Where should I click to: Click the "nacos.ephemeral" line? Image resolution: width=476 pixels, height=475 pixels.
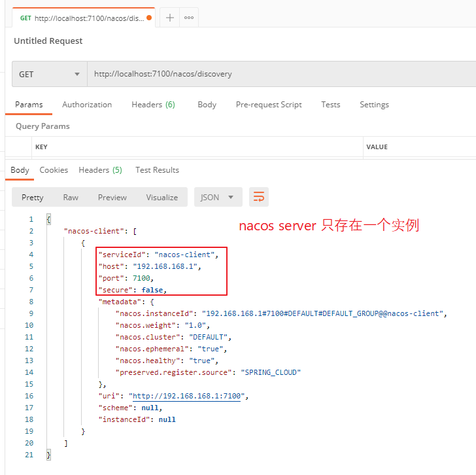171,349
